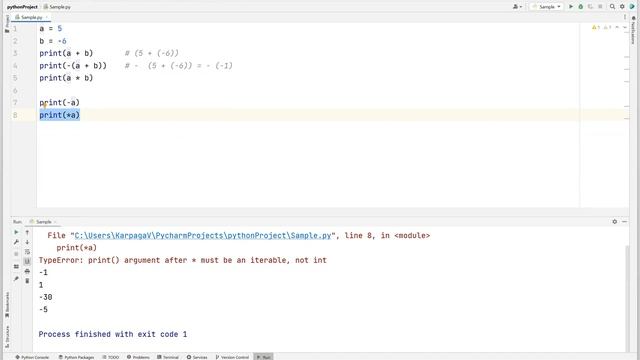Toggle soft-wrap in Run console
The width and height of the screenshot is (640, 360).
(27, 252)
